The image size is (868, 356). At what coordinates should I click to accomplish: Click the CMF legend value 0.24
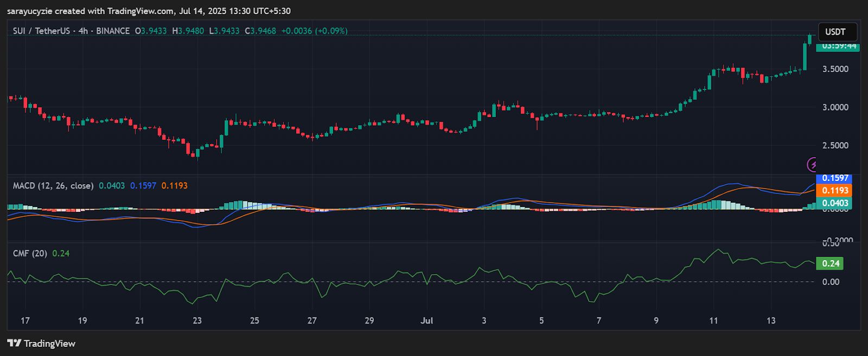coord(61,254)
